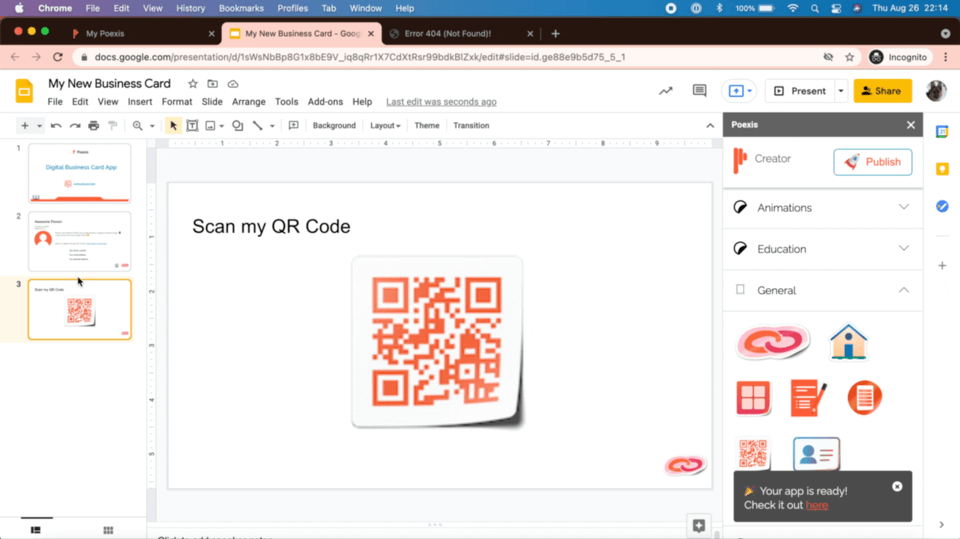The image size is (960, 539).
Task: Click the Transition button
Action: tap(471, 126)
